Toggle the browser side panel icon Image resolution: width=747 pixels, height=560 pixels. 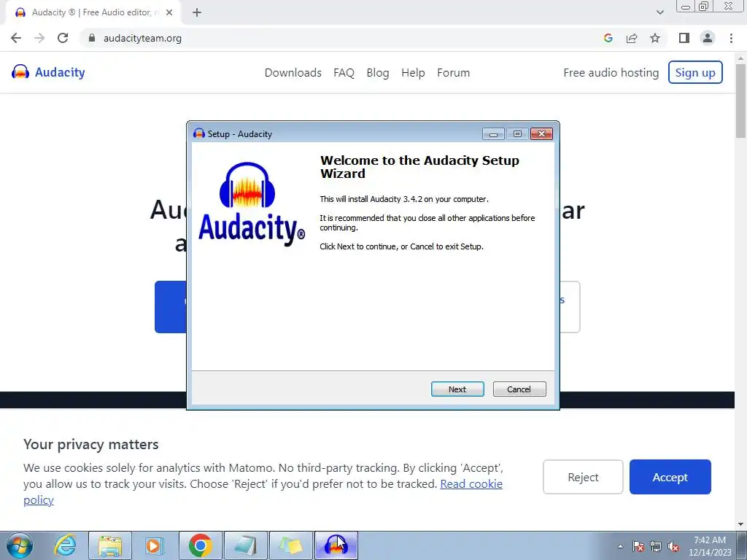(684, 38)
